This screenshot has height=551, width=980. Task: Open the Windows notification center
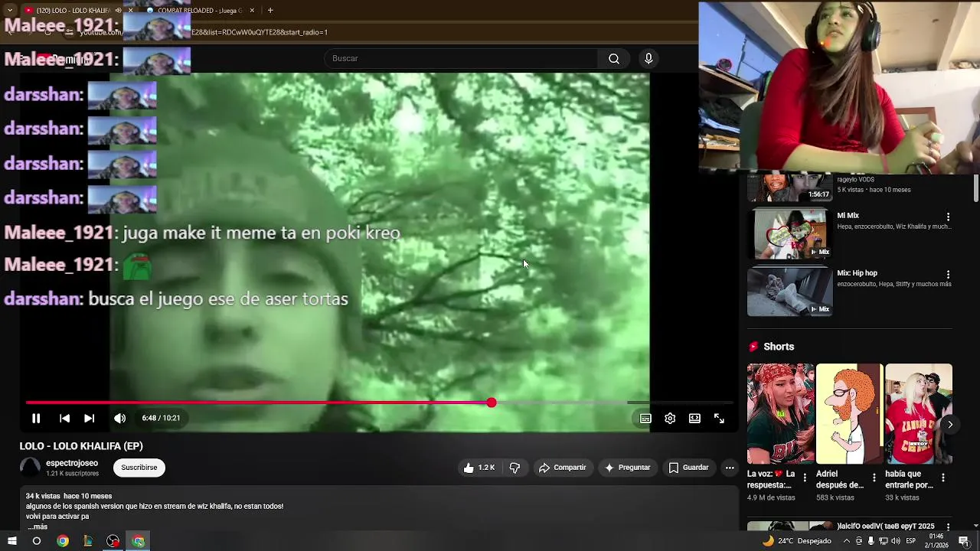(964, 541)
